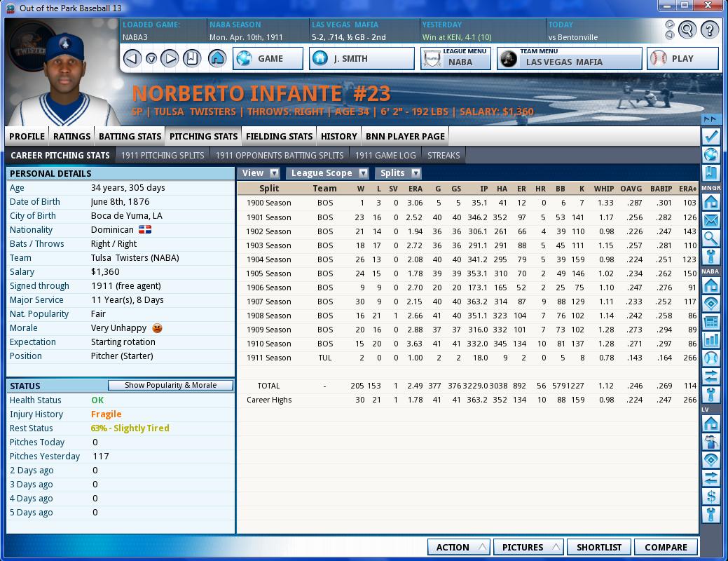
Task: Click Norberto Infante's player portrait
Action: pyautogui.click(x=64, y=79)
